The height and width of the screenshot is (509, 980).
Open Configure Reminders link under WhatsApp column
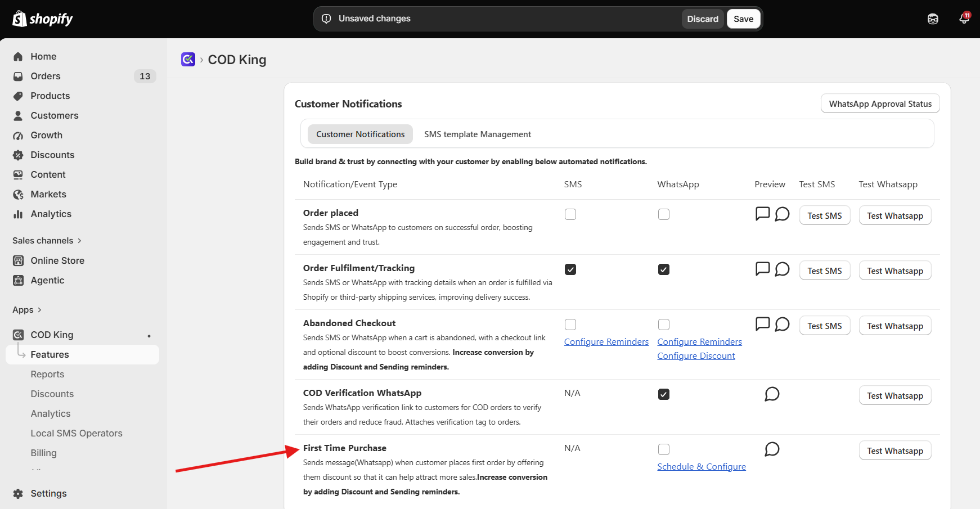click(700, 342)
